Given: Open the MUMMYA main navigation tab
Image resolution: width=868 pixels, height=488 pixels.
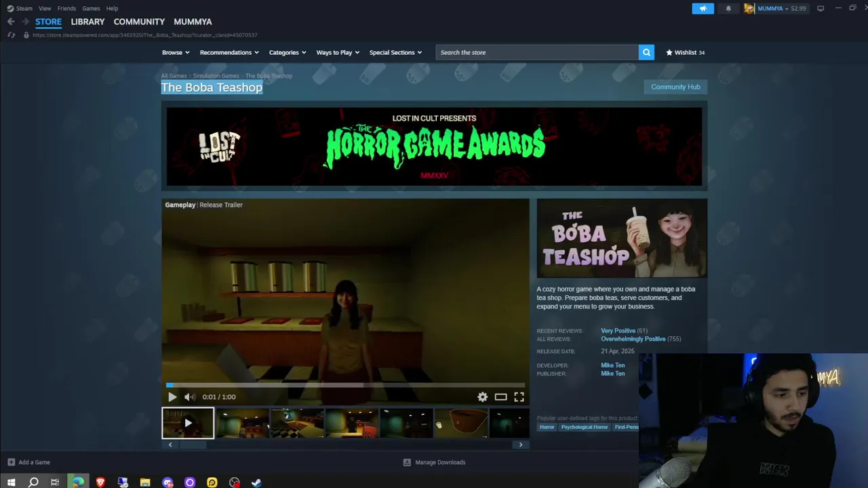Looking at the screenshot, I should coord(193,22).
